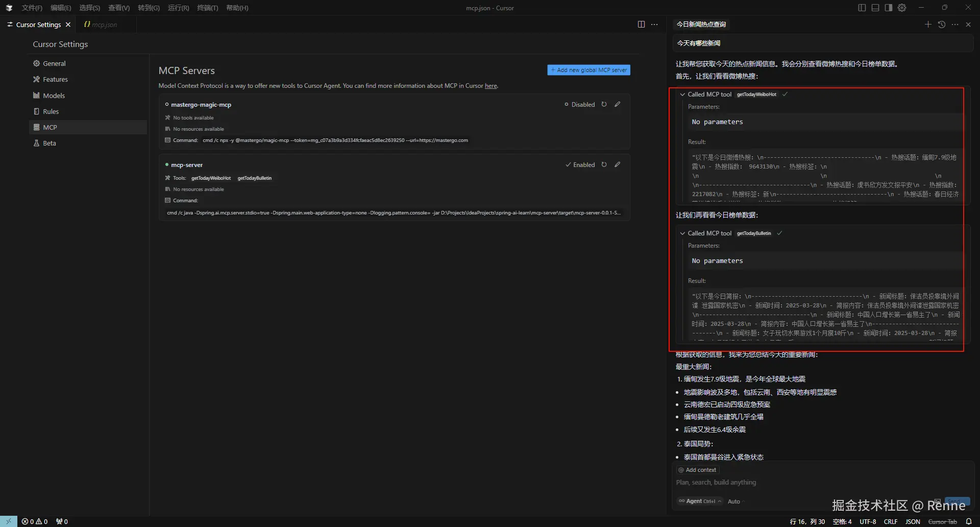980x527 pixels.
Task: Open the 运行(R) menu
Action: pos(179,8)
